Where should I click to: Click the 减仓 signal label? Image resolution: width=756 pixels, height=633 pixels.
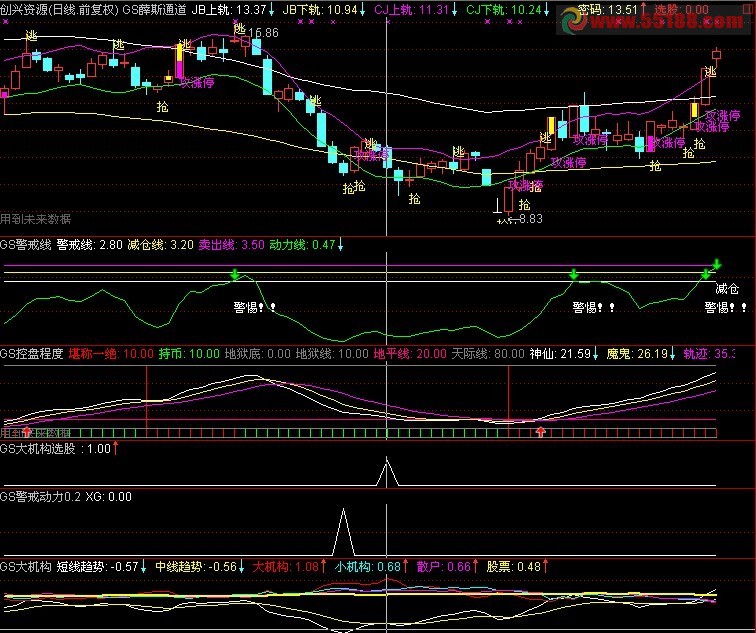[x=727, y=289]
